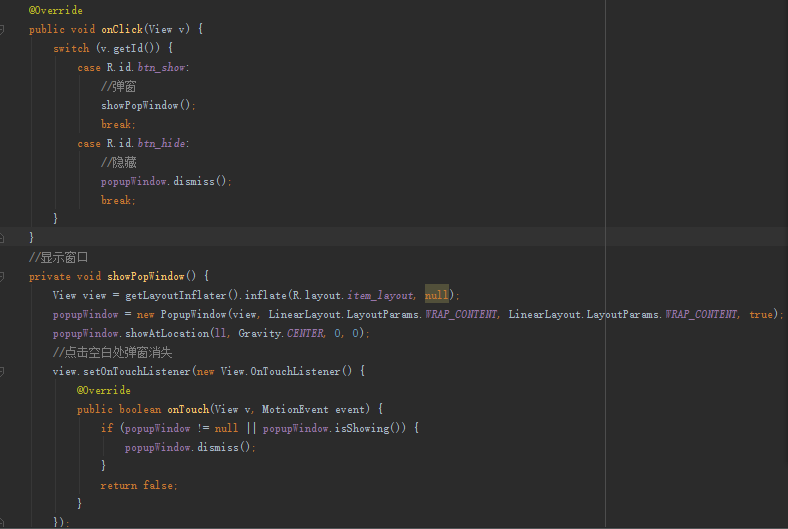Click the MotionEvent parameter type
Screen dimensions: 788x529
click(295, 409)
